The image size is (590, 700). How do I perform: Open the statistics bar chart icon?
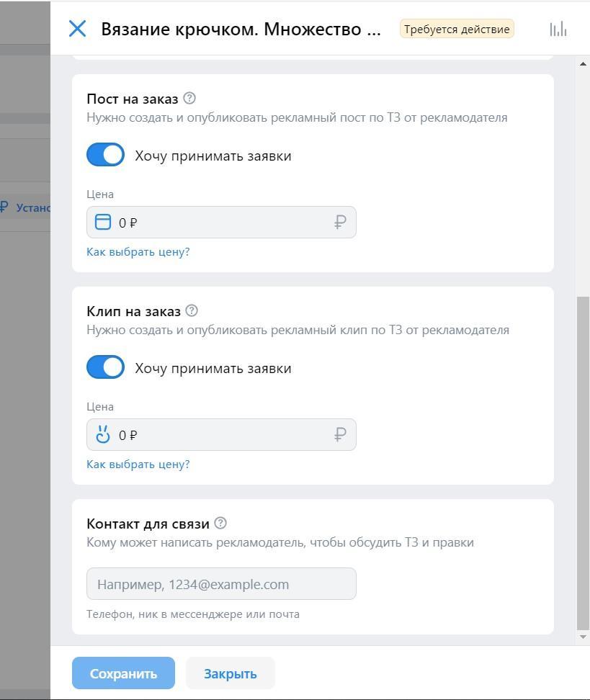click(x=557, y=29)
